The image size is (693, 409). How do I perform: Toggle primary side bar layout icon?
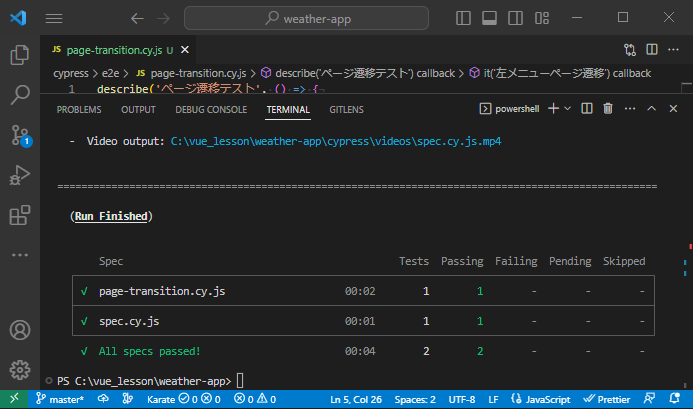tap(463, 18)
